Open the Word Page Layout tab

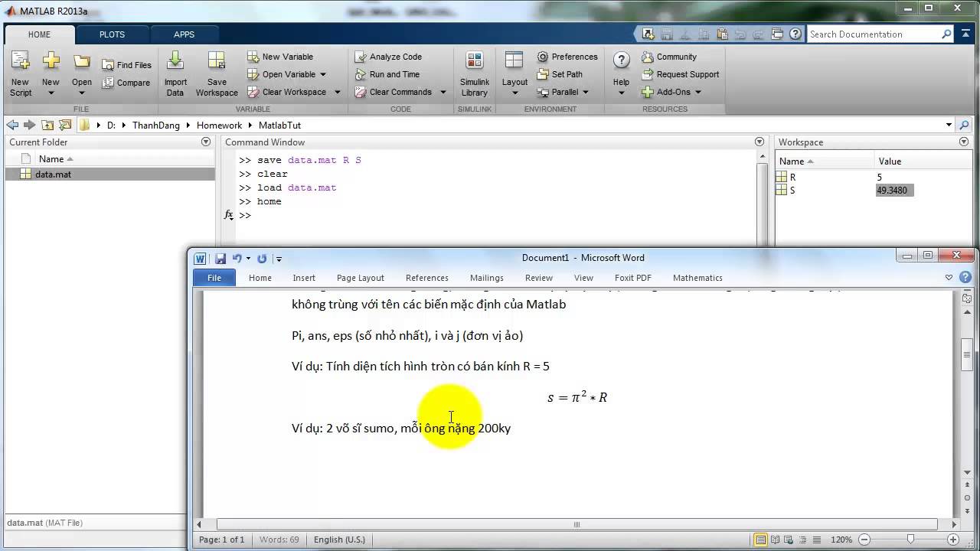tap(361, 278)
